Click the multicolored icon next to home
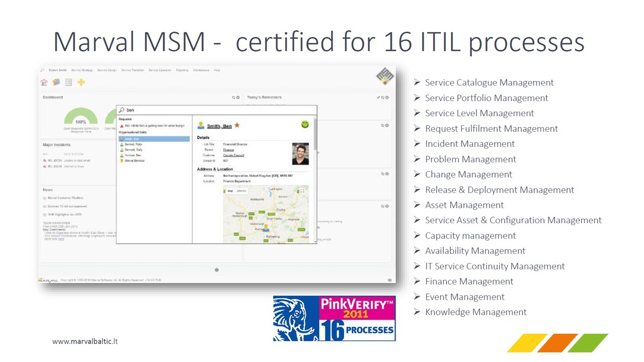Screen dimensions: 644x362 point(56,82)
